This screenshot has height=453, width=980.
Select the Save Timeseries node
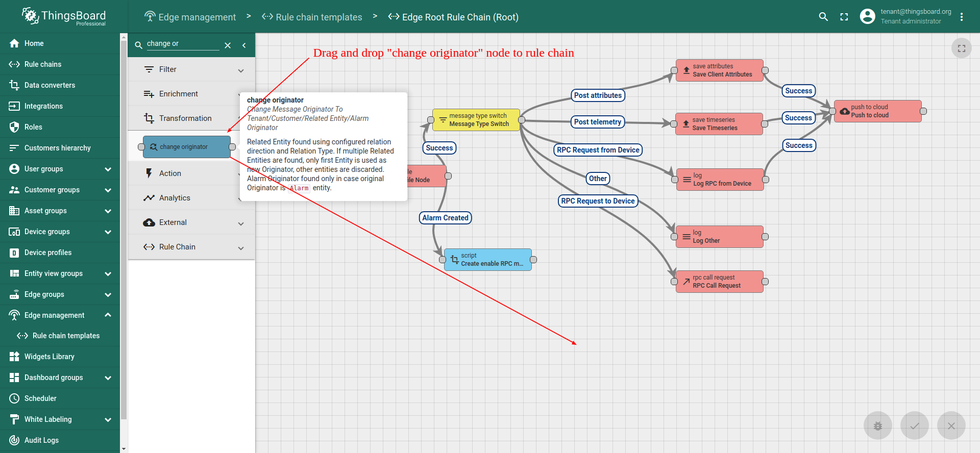point(719,124)
